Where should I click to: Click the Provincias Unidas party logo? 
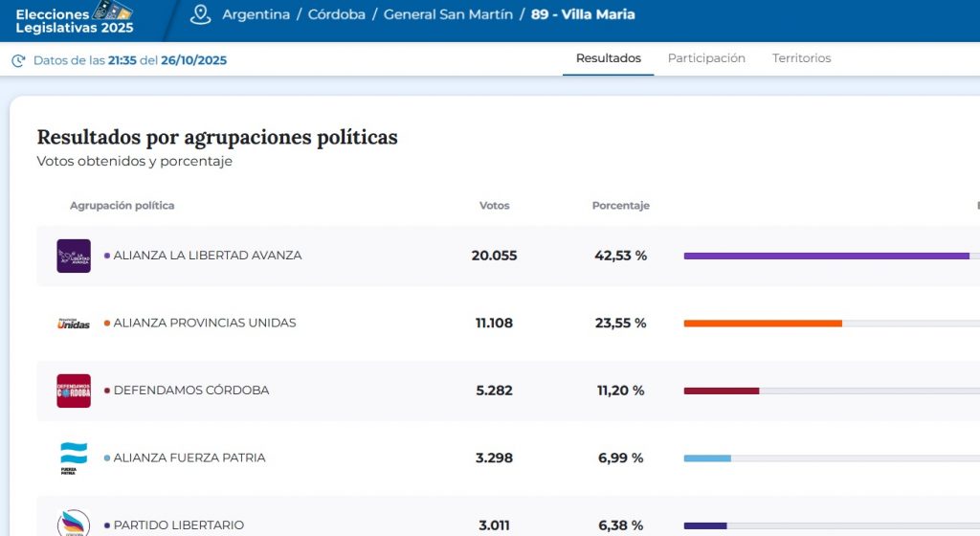(x=74, y=324)
